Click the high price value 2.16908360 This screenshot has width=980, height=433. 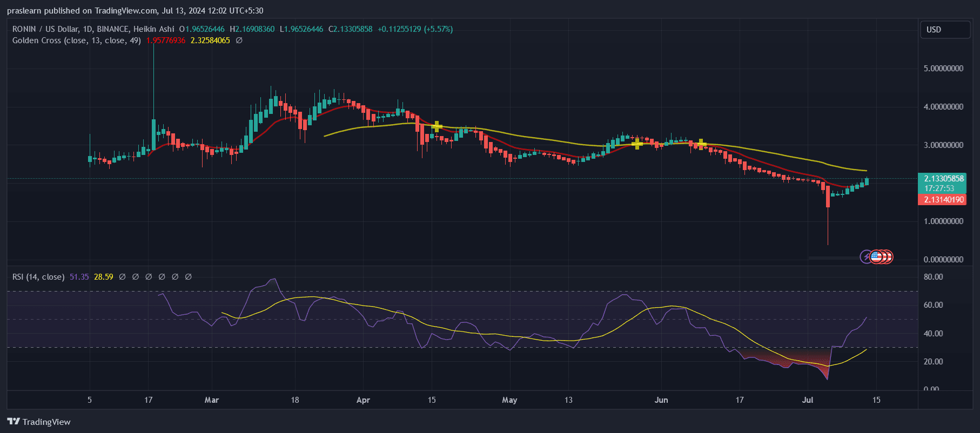point(254,29)
